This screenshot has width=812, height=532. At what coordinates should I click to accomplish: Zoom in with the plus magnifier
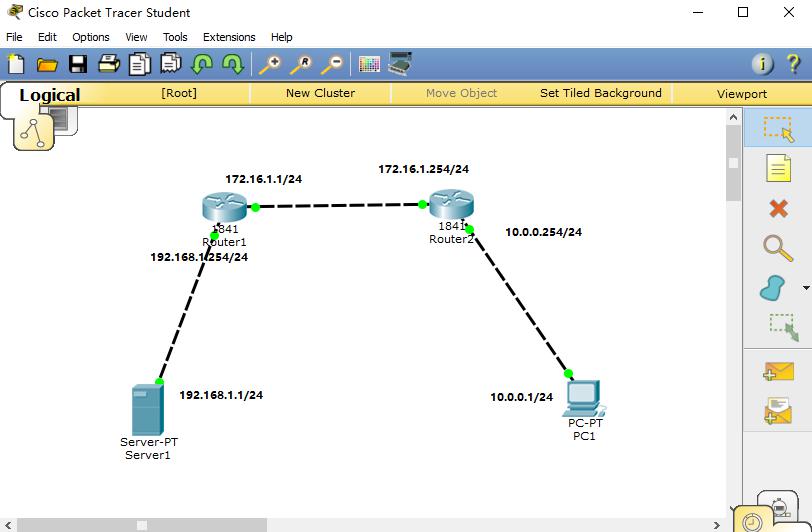[x=270, y=65]
